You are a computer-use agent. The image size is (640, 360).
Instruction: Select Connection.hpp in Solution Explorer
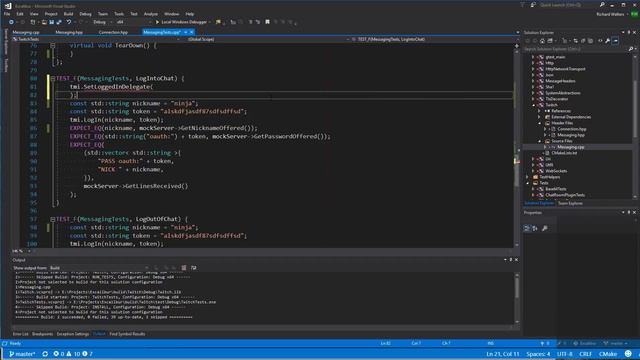click(571, 129)
